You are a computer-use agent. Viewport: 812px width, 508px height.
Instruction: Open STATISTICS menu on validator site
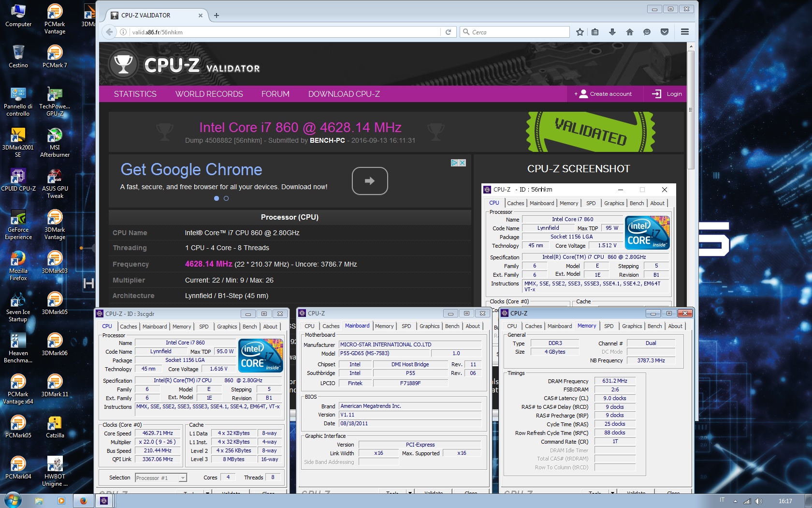point(135,94)
